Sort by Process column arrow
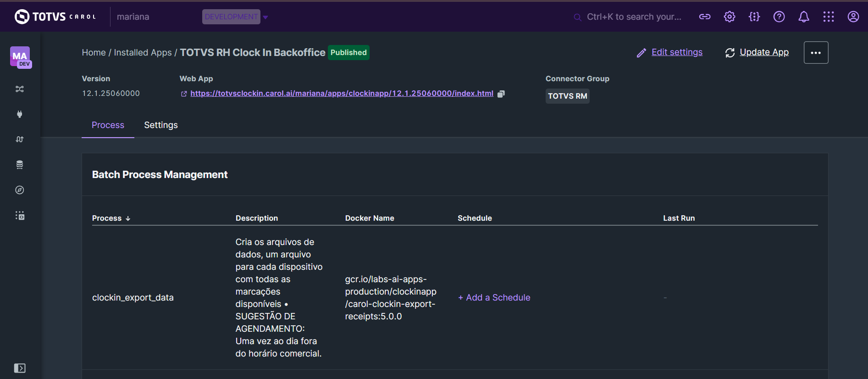 pyautogui.click(x=128, y=218)
